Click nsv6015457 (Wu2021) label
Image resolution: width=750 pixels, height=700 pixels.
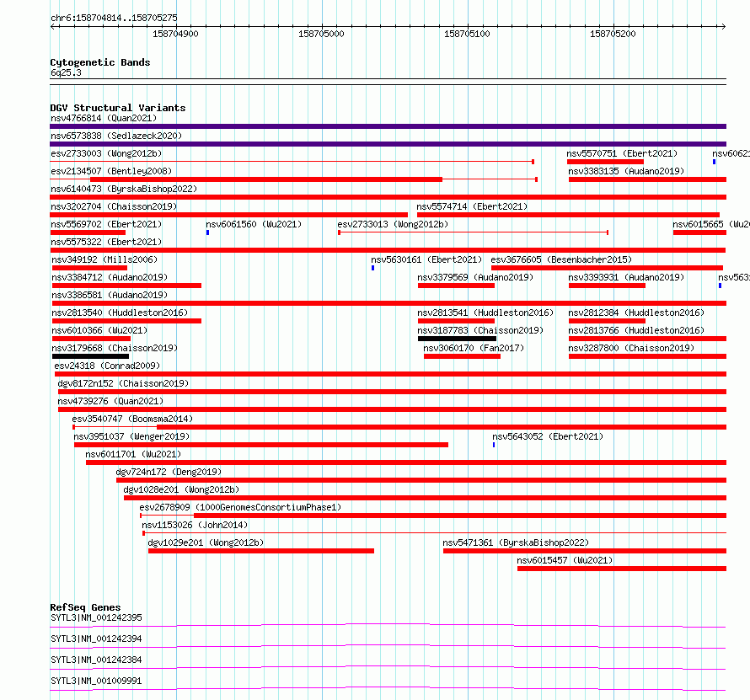click(565, 560)
